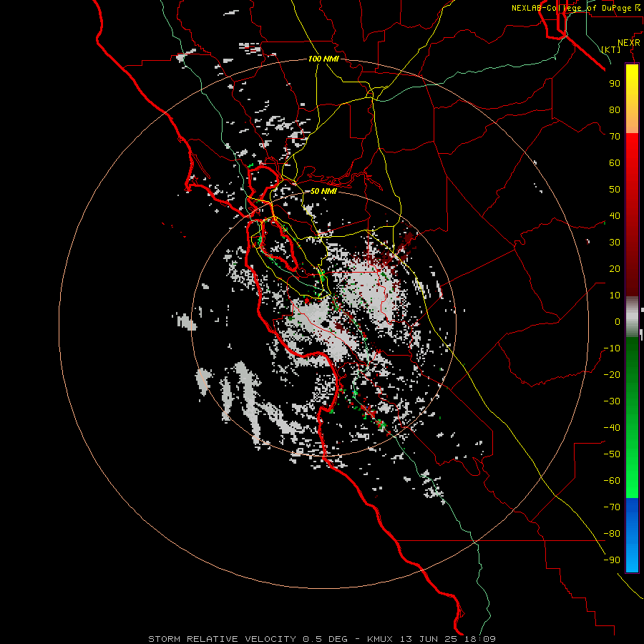This screenshot has width=644, height=644.
Task: Click the "NEXLAB-College of DuPage" header text
Action: tap(571, 8)
